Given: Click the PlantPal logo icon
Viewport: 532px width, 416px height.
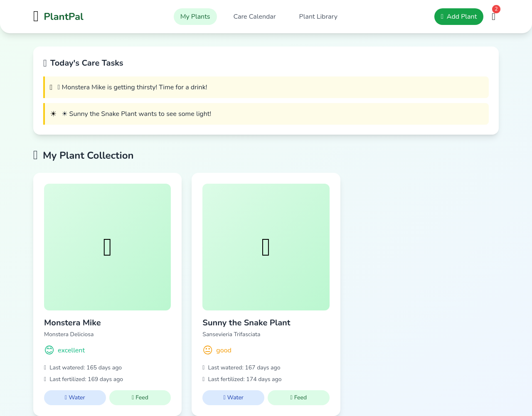Looking at the screenshot, I should (x=36, y=17).
